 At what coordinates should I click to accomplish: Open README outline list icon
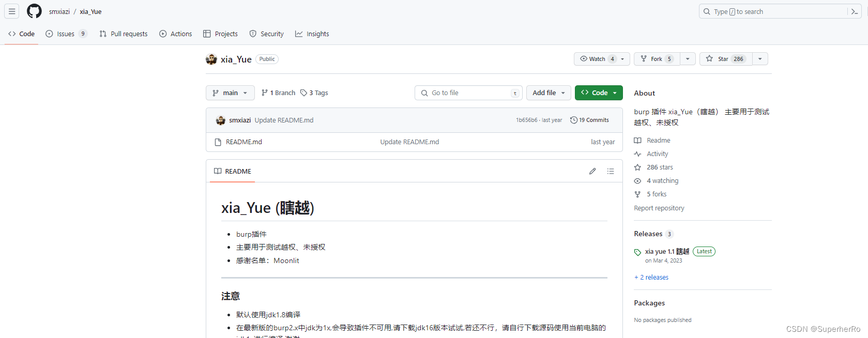(611, 171)
